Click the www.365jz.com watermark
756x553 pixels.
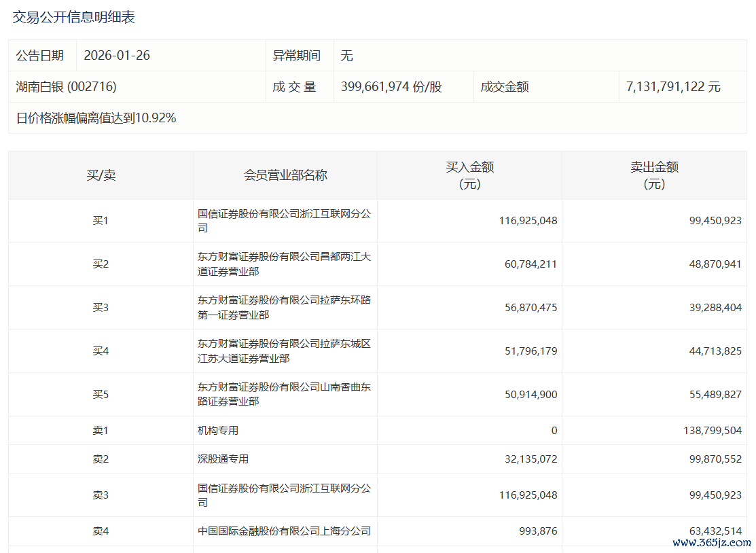click(711, 543)
